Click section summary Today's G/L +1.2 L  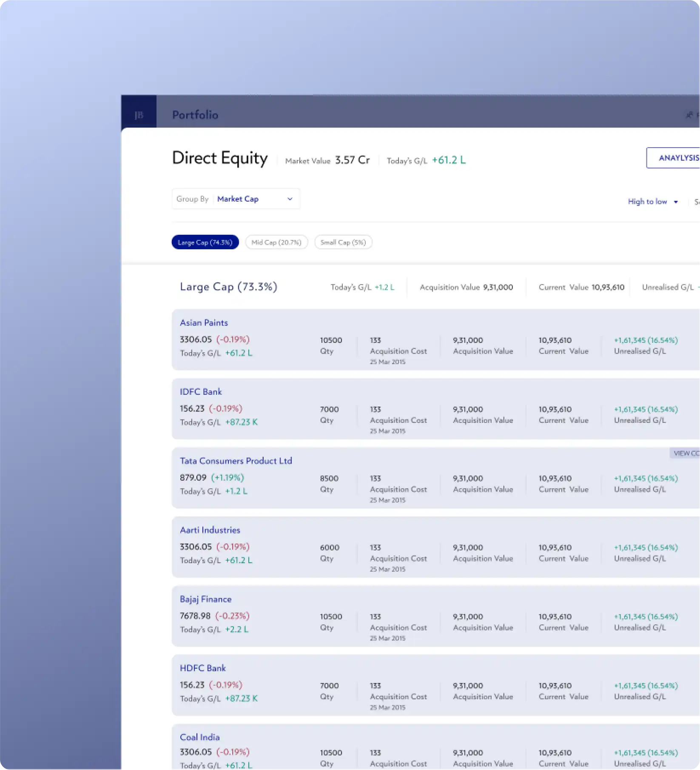click(362, 287)
